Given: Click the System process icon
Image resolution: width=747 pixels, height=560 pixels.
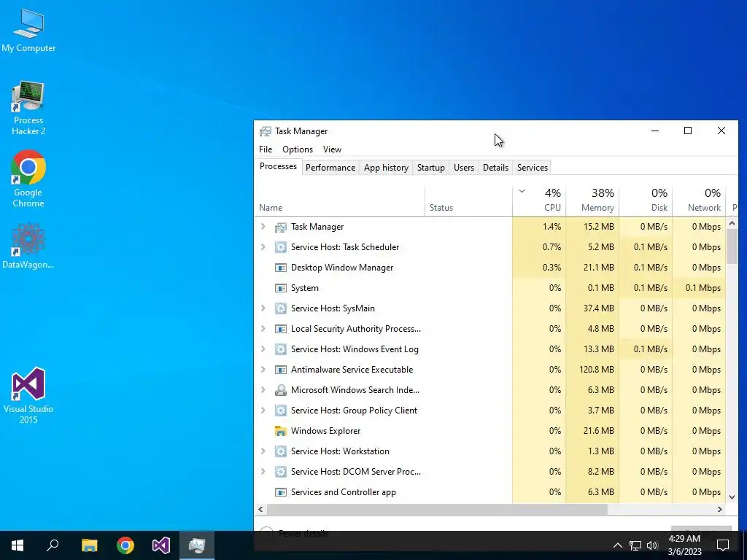Looking at the screenshot, I should coord(281,288).
